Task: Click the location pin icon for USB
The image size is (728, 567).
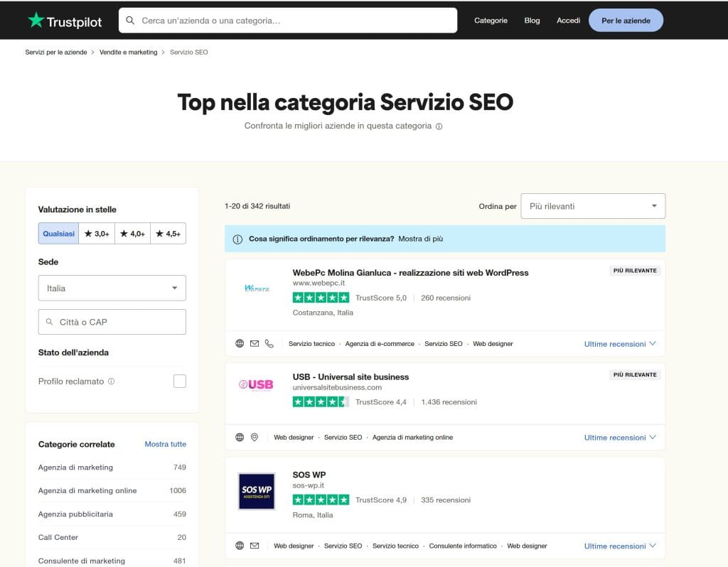Action: (255, 438)
